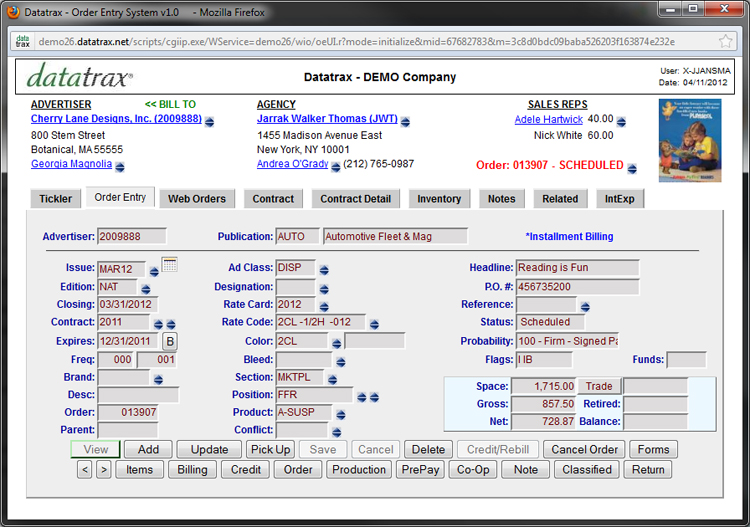Viewport: 750px width, 527px height.
Task: Open the Forms button
Action: [653, 450]
